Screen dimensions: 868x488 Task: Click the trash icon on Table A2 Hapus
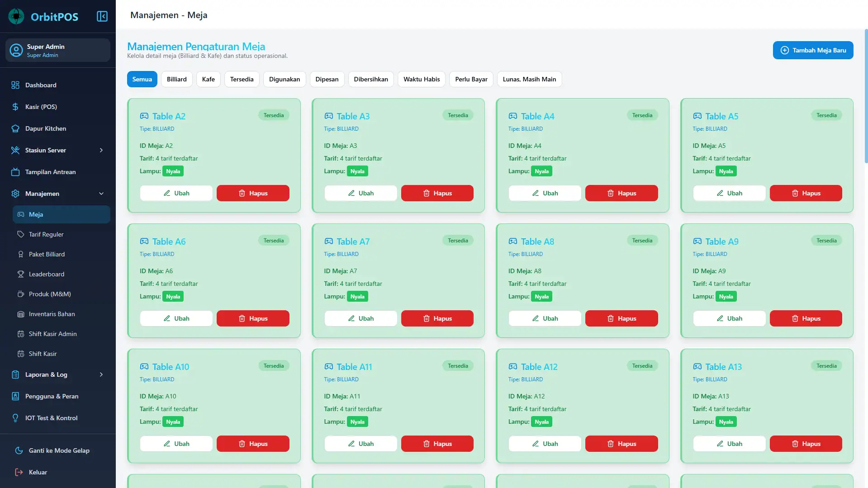tap(242, 193)
